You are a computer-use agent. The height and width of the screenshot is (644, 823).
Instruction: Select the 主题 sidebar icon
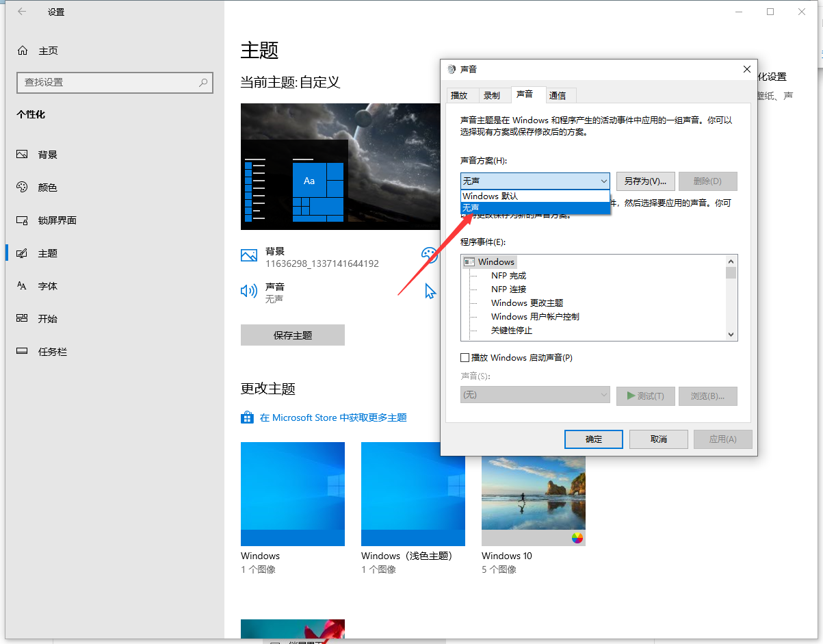click(x=23, y=253)
